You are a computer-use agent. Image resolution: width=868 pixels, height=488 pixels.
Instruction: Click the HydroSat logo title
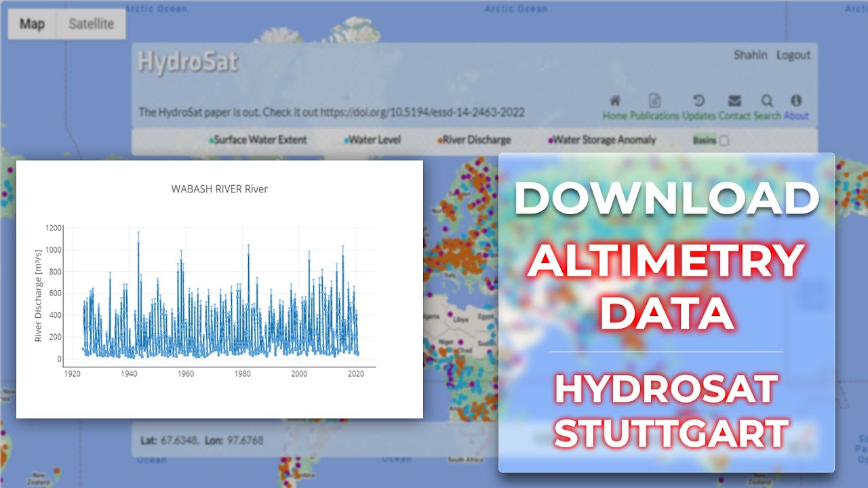[188, 62]
